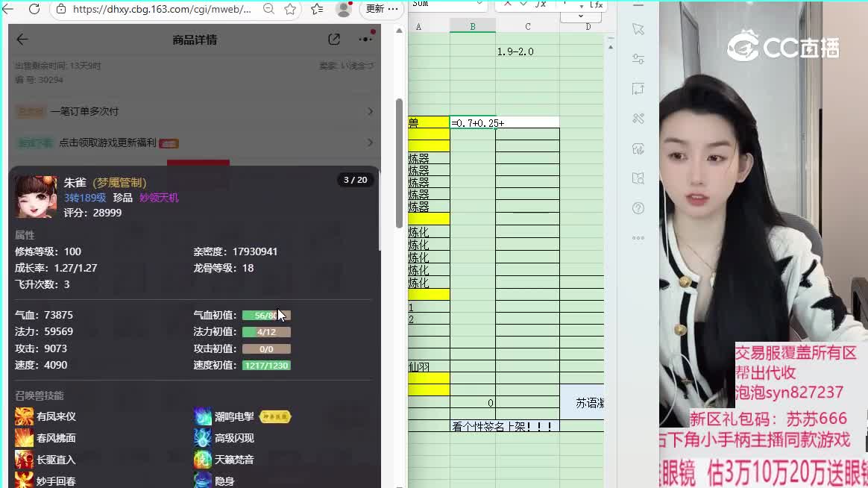
Task: Expand the 一笔订单多次付 row chevron
Action: click(371, 112)
